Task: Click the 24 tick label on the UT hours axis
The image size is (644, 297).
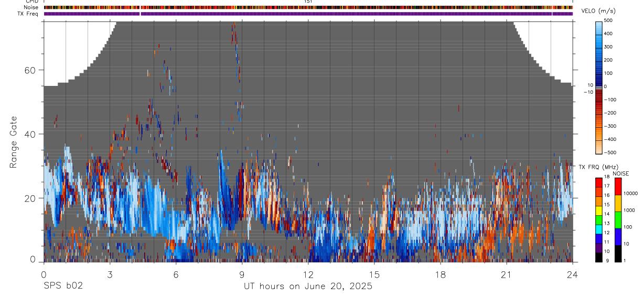Action: click(x=573, y=274)
